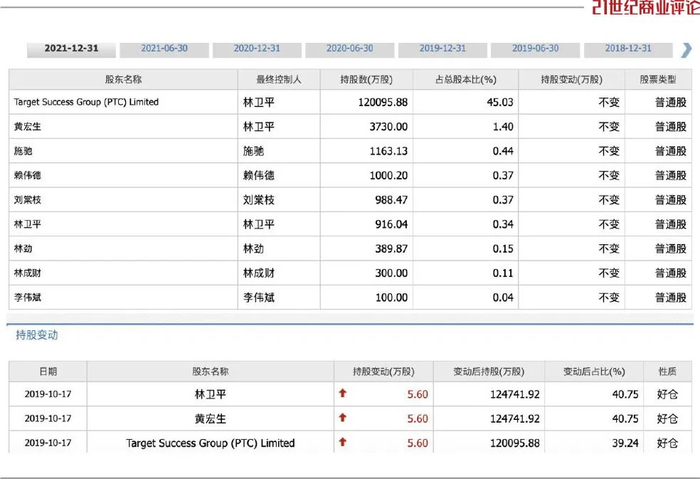Switch to the 2020-06-30 tab
The width and height of the screenshot is (700, 479).
coord(350,49)
